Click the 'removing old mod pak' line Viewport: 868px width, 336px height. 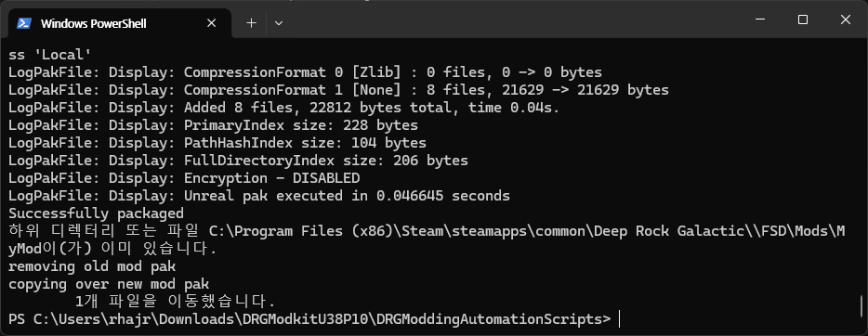(92, 266)
